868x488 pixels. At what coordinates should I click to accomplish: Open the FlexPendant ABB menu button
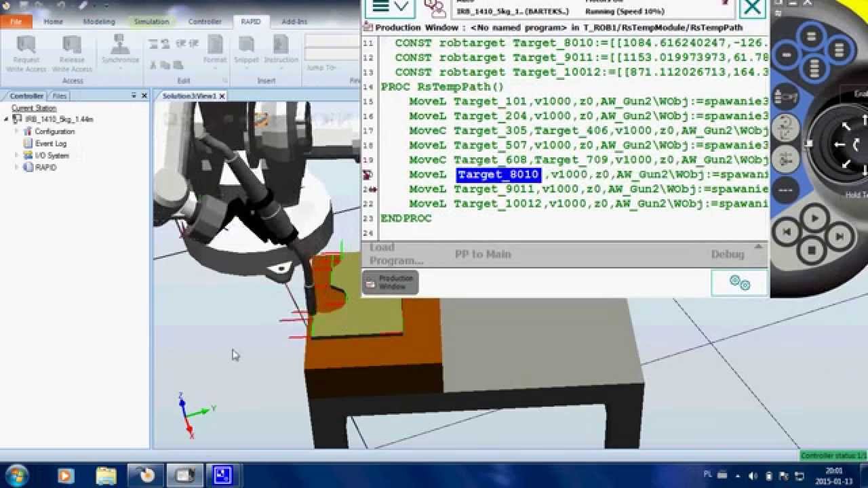click(x=391, y=7)
